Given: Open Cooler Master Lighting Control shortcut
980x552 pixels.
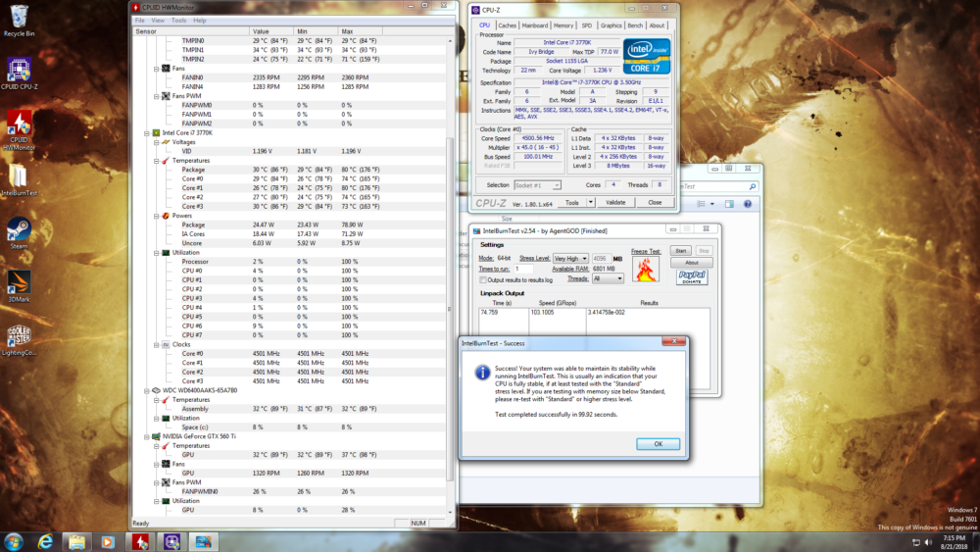Looking at the screenshot, I should 19,340.
